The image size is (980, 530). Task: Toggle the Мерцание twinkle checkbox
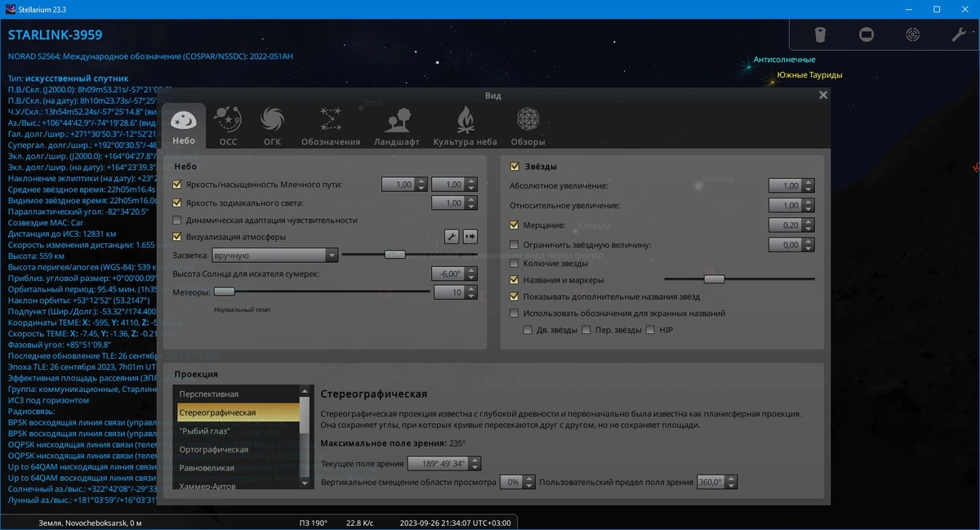514,225
